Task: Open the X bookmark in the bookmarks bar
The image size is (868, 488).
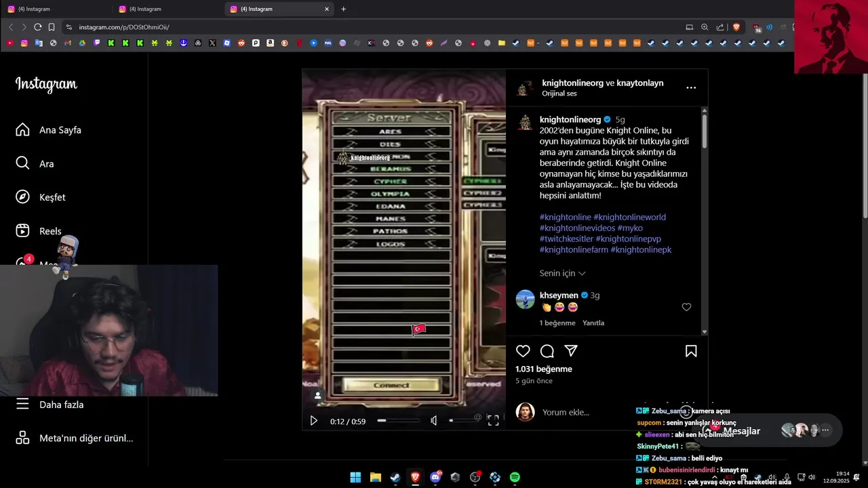Action: pos(212,43)
